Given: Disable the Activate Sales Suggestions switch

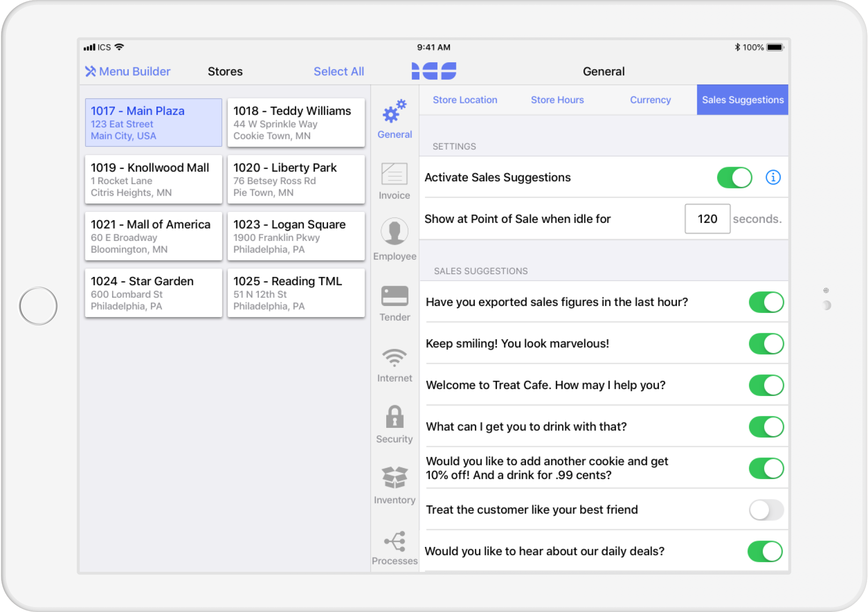Looking at the screenshot, I should [734, 178].
